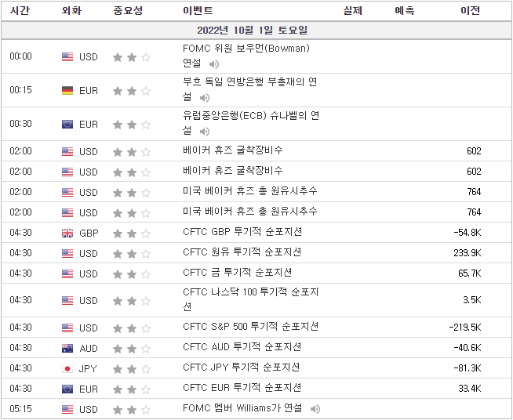Viewport: 513px width, 420px height.
Task: Click AUD currency label
Action: [x=89, y=349]
